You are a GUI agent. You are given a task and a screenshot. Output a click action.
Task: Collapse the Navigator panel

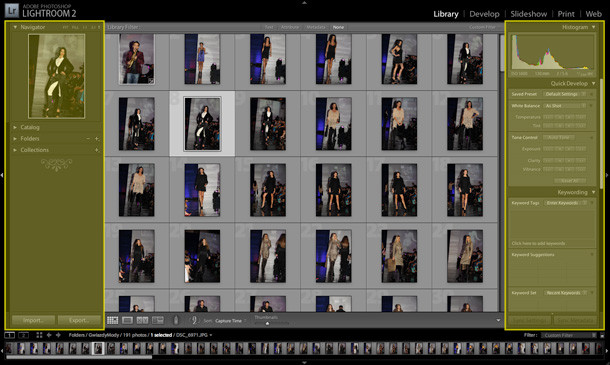coord(15,27)
